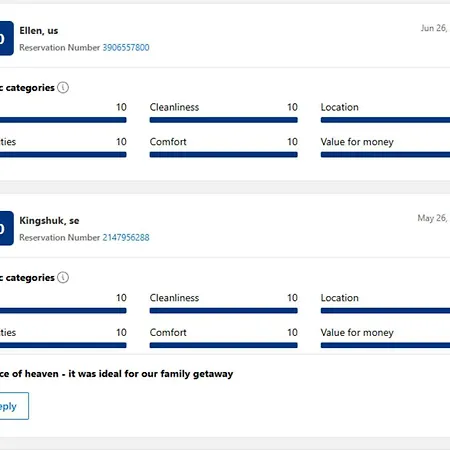Select reviewer name Ellen, us

(x=39, y=31)
